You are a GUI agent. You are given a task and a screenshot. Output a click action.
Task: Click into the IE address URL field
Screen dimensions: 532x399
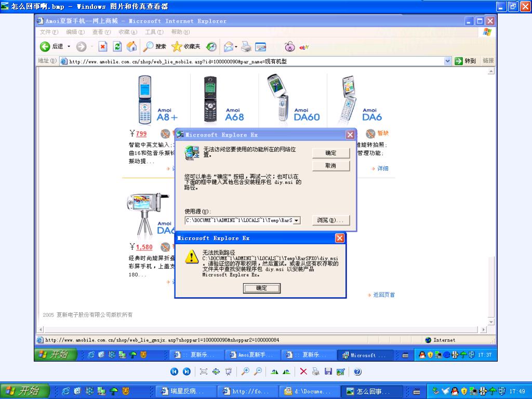point(251,61)
